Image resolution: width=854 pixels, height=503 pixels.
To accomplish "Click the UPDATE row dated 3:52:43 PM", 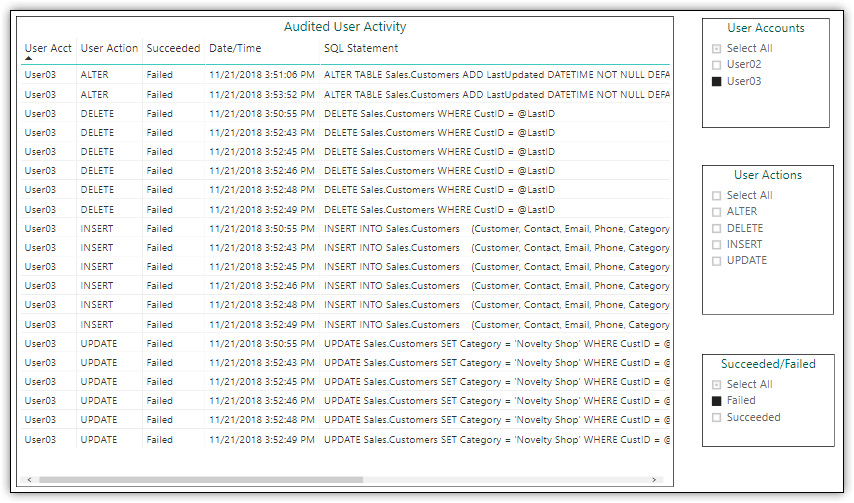I will point(345,363).
